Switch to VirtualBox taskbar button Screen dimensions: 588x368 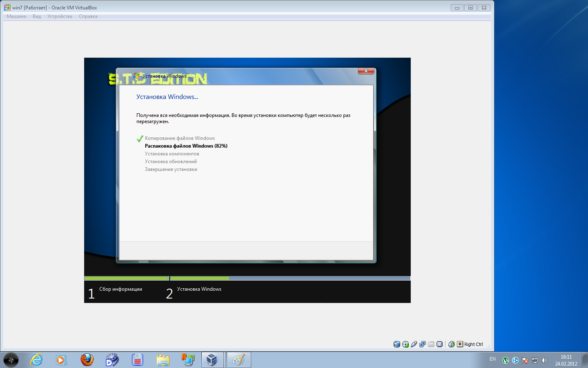click(x=213, y=360)
